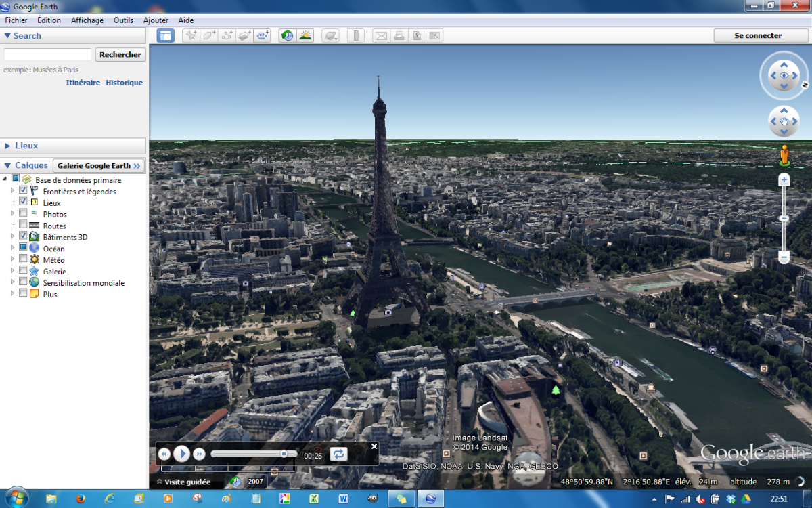Click the tour fast-forward button
This screenshot has width=812, height=508.
coord(199,454)
